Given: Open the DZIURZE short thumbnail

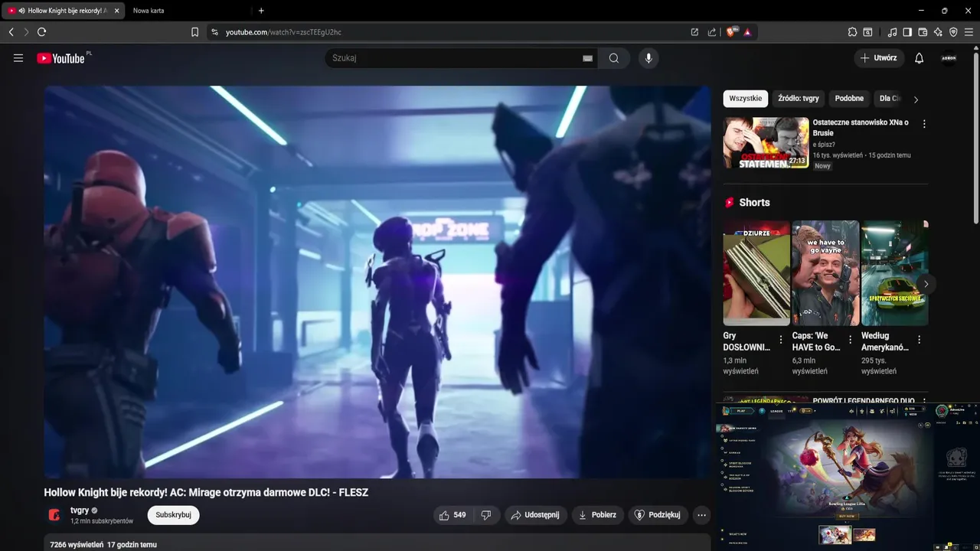Looking at the screenshot, I should click(756, 273).
